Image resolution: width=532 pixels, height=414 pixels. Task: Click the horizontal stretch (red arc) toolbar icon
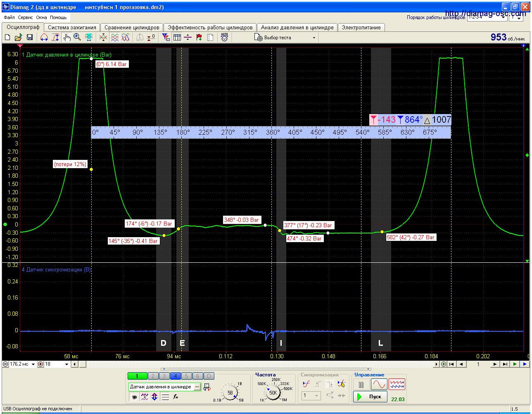click(44, 38)
